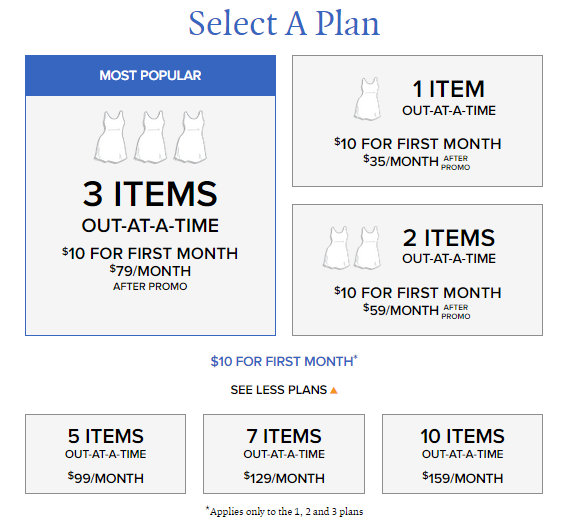Click the third dress icon in the 3 Items plan

pyautogui.click(x=190, y=137)
